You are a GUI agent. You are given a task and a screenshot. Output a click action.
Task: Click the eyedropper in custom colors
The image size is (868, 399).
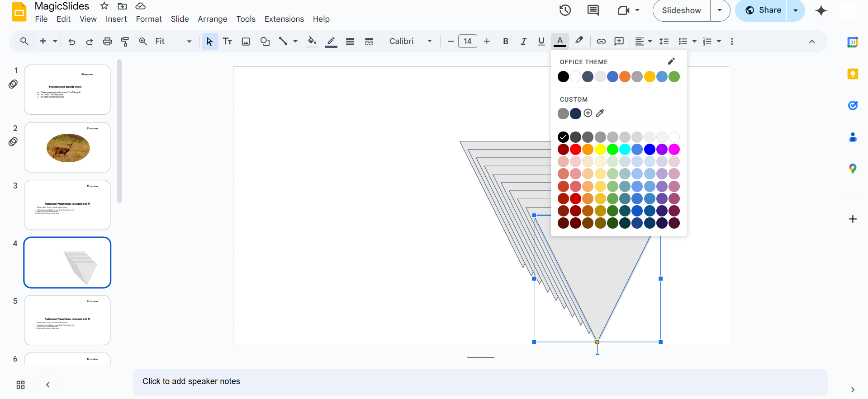(x=600, y=113)
